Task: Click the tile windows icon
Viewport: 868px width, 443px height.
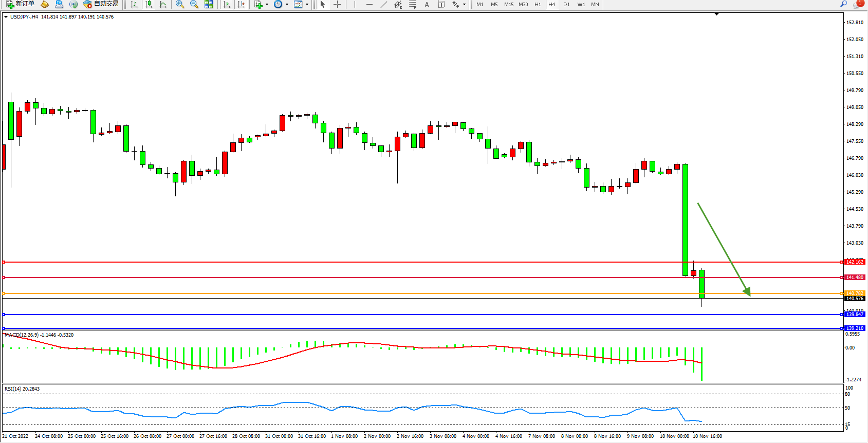Action: pos(209,4)
